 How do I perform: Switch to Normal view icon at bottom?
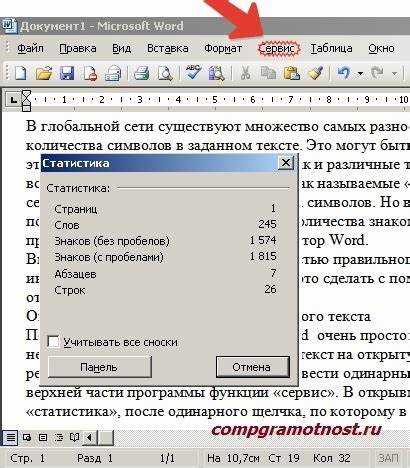click(x=10, y=437)
